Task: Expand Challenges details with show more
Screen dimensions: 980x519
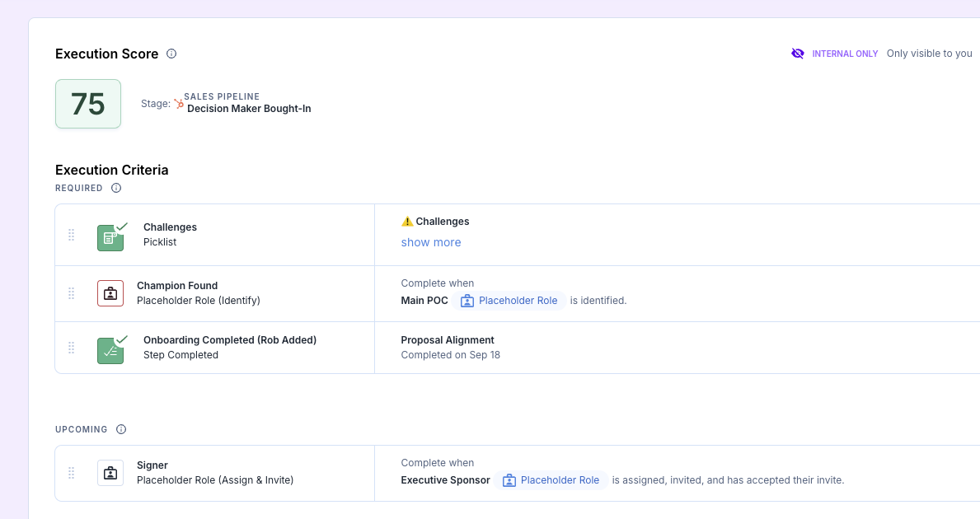Action: [x=431, y=242]
